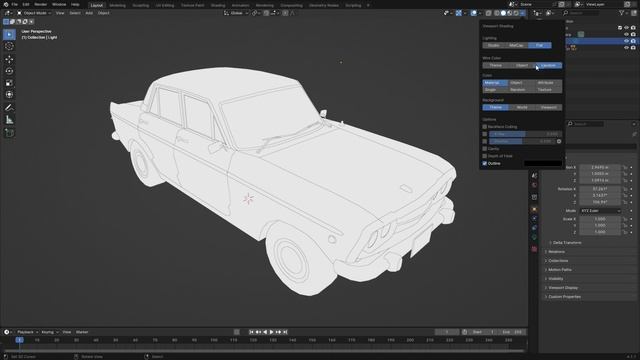Switch to the Shading workspace tab
Screen dimensions: 640x360
[218, 5]
